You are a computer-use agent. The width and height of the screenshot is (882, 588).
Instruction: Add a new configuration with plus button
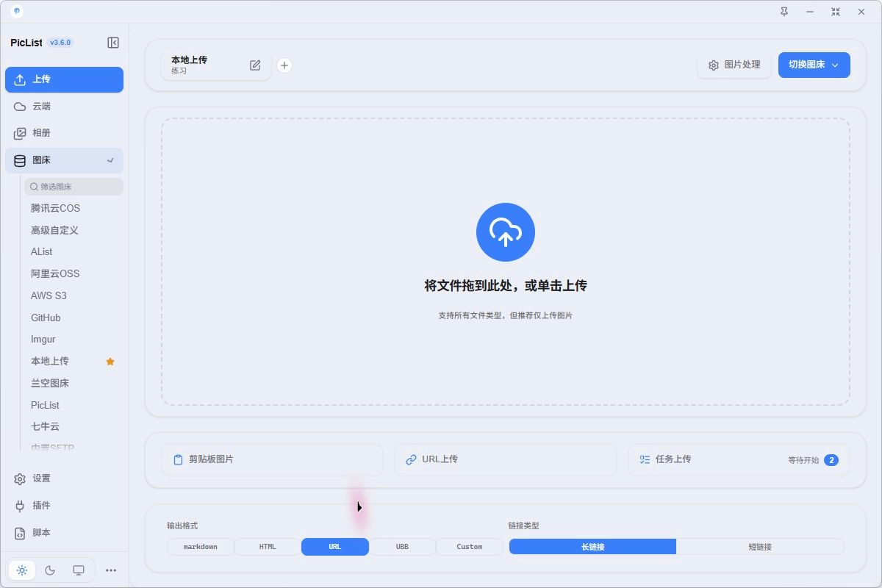(x=284, y=65)
